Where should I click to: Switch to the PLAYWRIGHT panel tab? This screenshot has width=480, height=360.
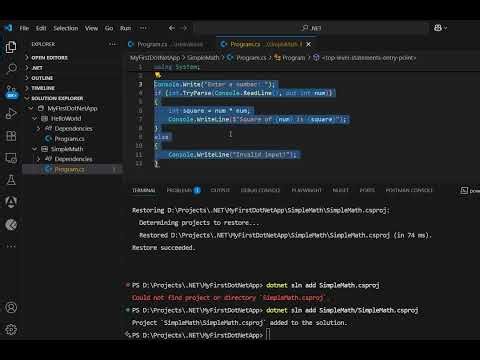(307, 190)
